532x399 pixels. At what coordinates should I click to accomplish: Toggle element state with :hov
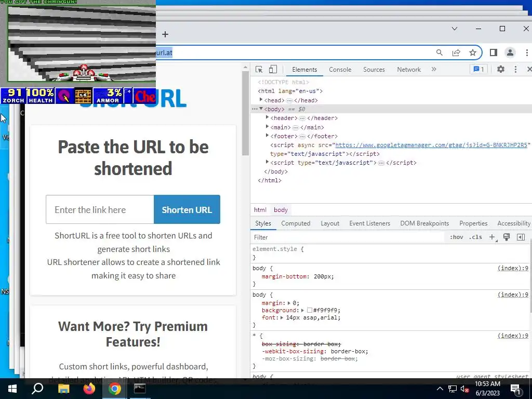456,237
